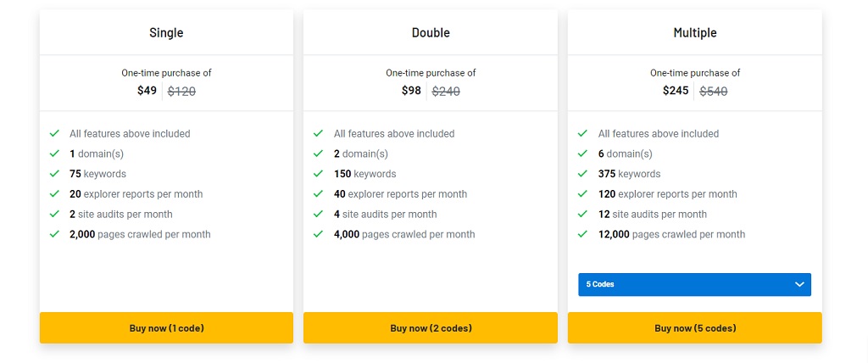Screen dimensions: 868x363
Task: Click the checkmark next to 1 domain(s)
Action: [x=54, y=154]
